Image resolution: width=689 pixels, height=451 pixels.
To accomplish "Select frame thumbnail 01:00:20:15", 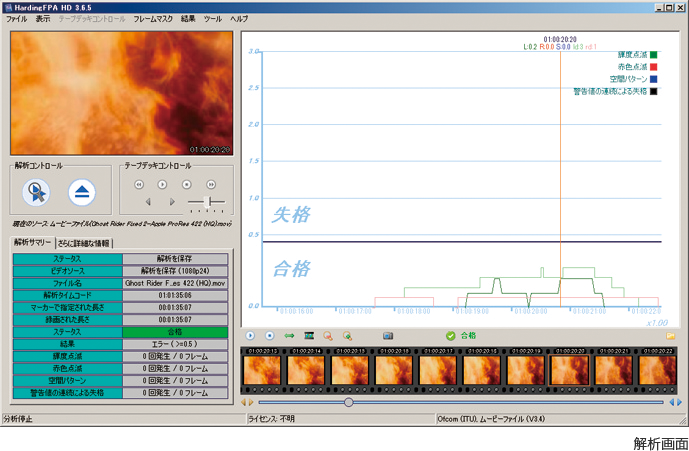I will click(x=350, y=371).
